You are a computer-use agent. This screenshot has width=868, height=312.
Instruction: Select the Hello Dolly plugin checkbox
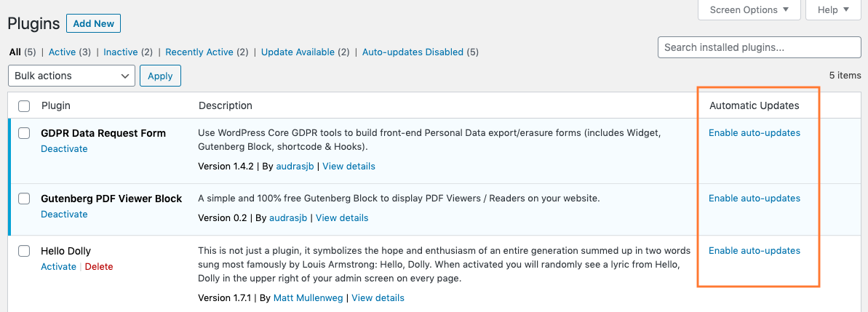(24, 251)
